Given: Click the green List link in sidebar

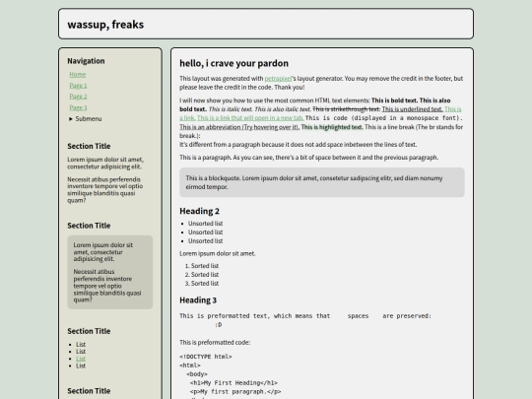Looking at the screenshot, I should (x=81, y=359).
